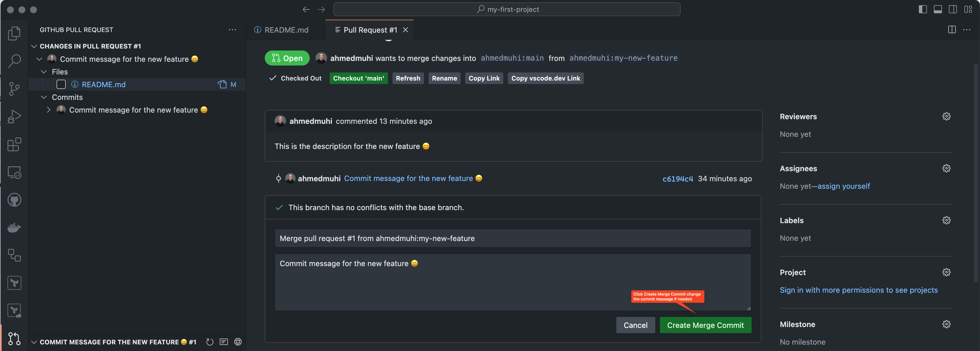980x351 pixels.
Task: Collapse Changes in Pull Request #1 section
Action: pos(34,46)
